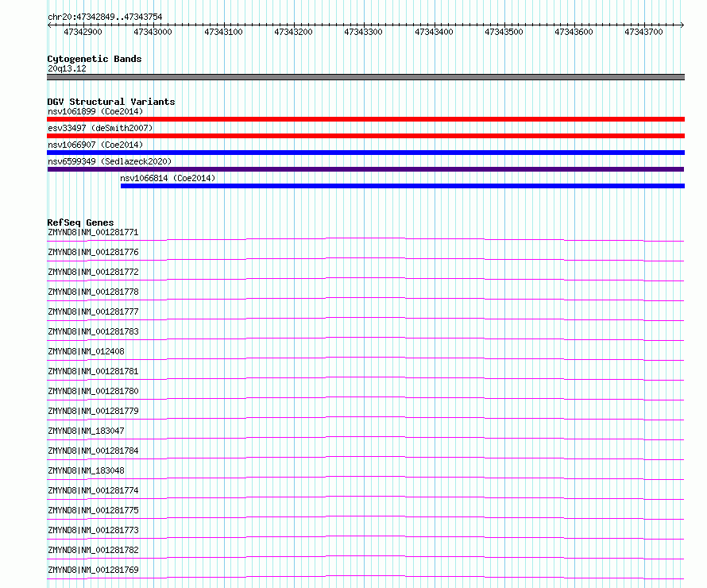Select transcript ZMYND8|NM_001281782
The width and height of the screenshot is (707, 588).
[93, 550]
